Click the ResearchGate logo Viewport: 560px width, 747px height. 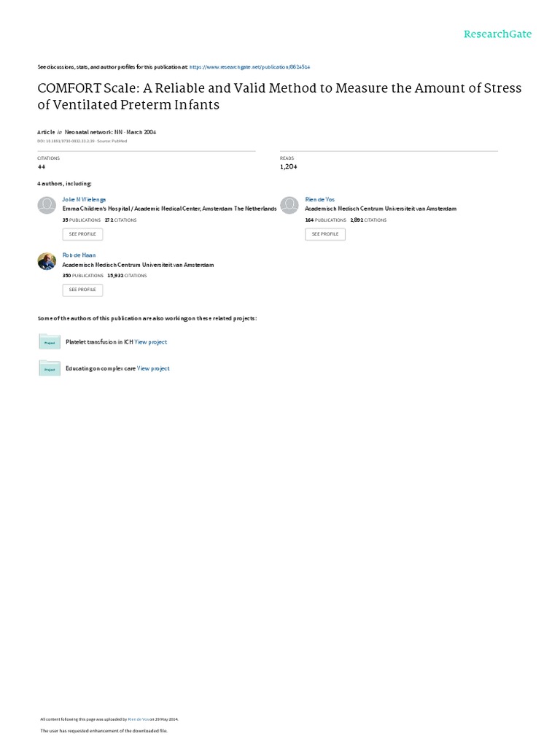pyautogui.click(x=498, y=34)
